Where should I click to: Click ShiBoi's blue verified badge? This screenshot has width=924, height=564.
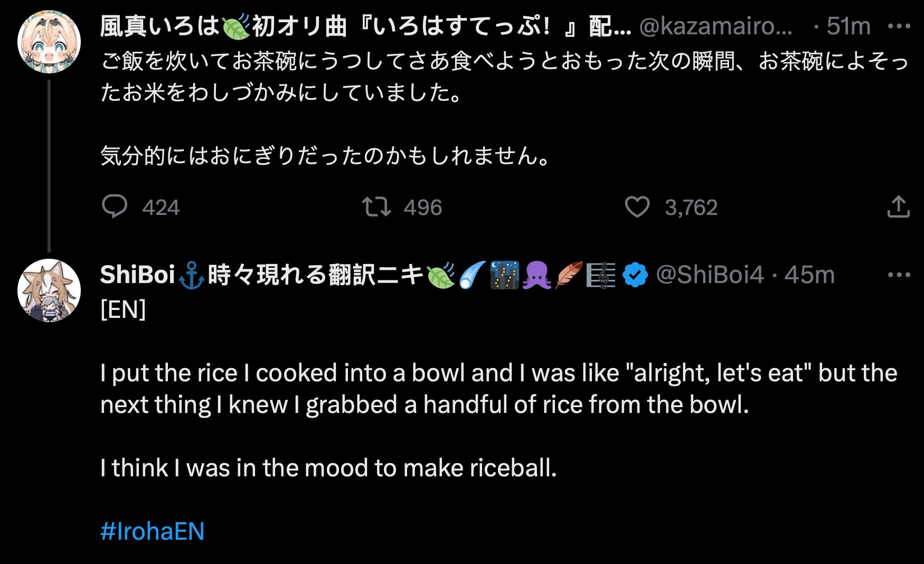(635, 275)
